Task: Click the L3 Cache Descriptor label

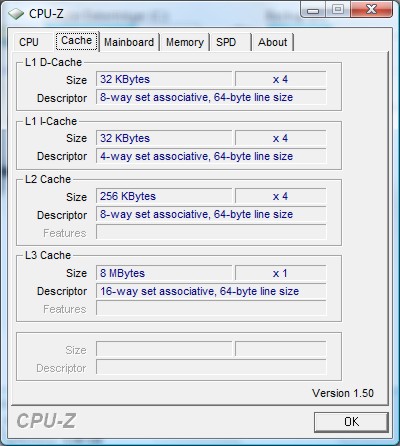Action: (62, 291)
